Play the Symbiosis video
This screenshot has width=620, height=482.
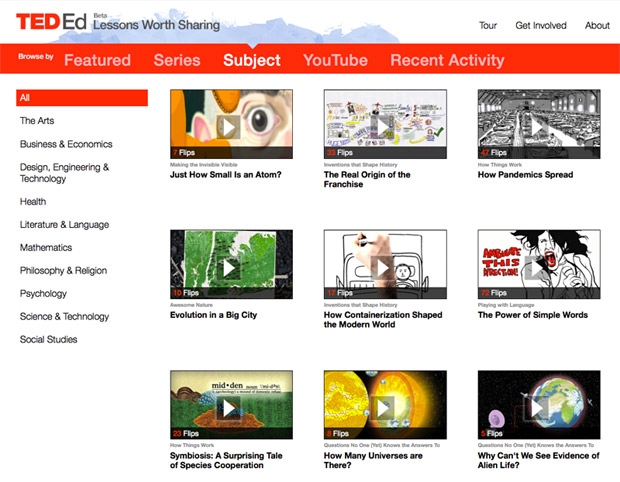coord(229,408)
